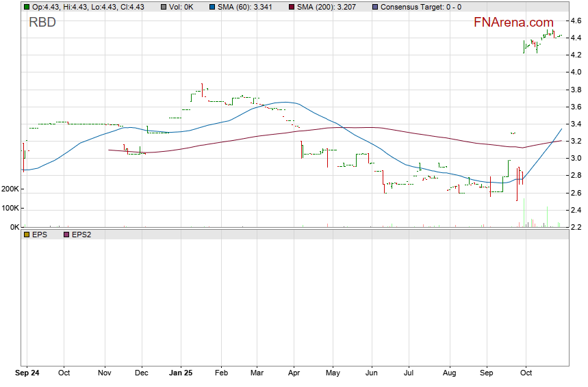Click the Vol: 0K legend text

(183, 7)
